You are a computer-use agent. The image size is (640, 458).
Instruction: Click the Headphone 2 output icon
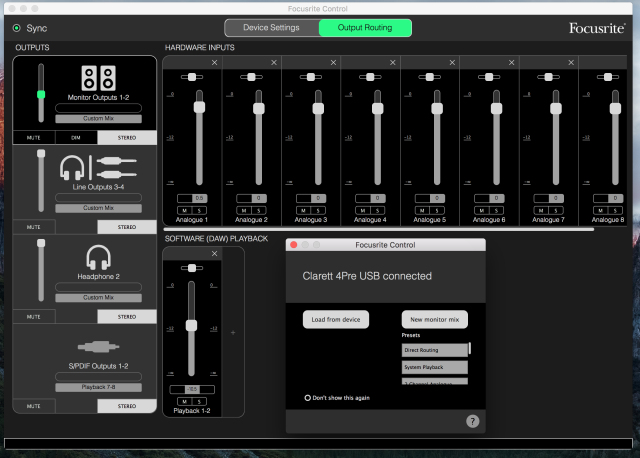pyautogui.click(x=98, y=258)
